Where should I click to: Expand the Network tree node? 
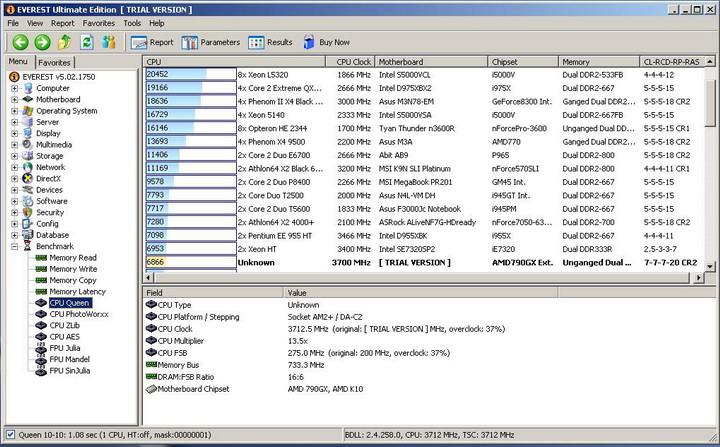click(15, 167)
